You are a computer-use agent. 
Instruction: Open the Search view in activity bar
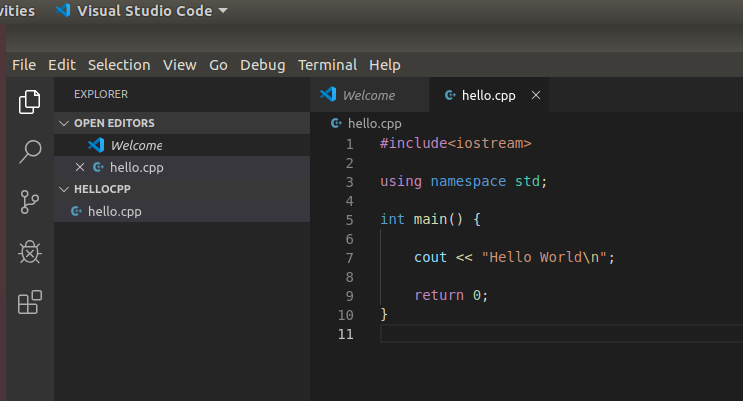(x=29, y=152)
